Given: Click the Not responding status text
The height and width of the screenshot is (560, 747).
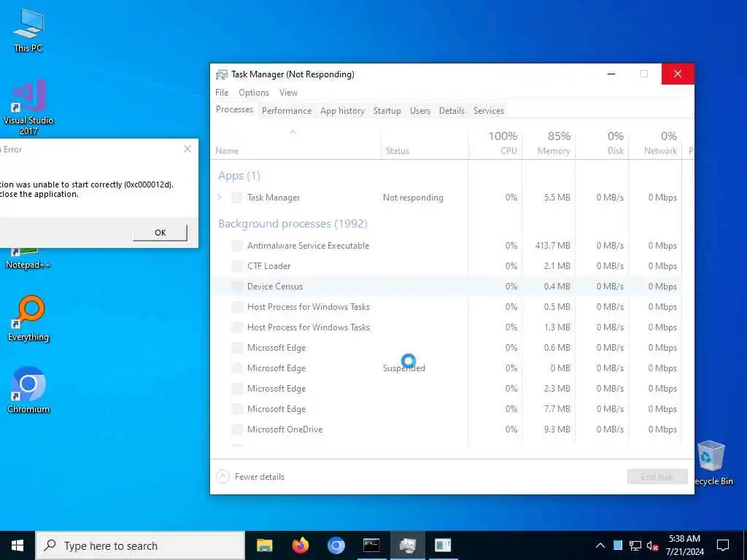Looking at the screenshot, I should click(413, 198).
